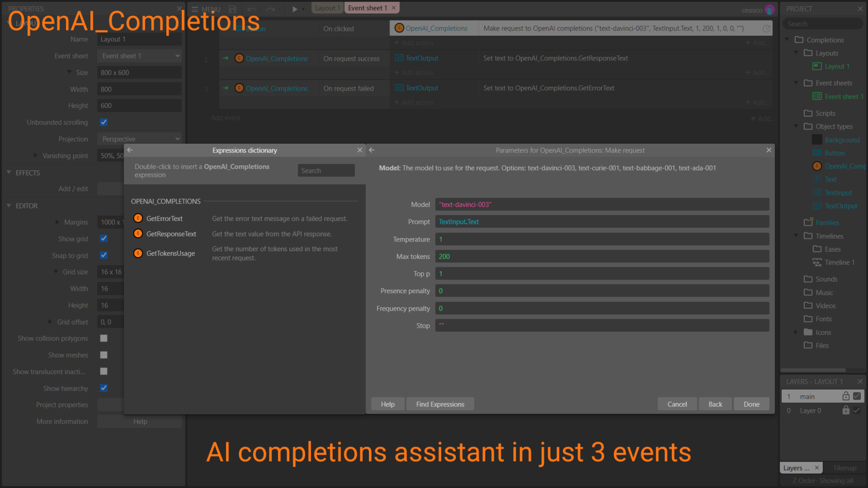Disable the Snap to grid checkbox
Image resolution: width=868 pixels, height=488 pixels.
[104, 255]
